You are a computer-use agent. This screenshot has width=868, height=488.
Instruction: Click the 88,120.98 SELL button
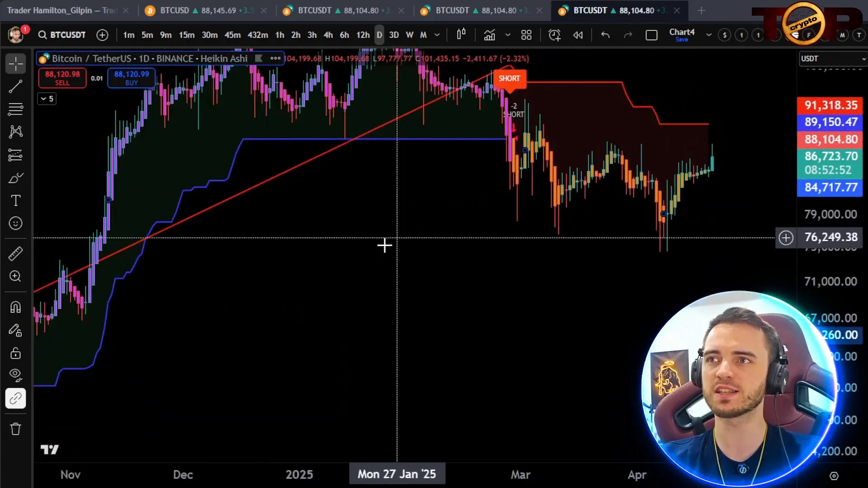(x=62, y=78)
